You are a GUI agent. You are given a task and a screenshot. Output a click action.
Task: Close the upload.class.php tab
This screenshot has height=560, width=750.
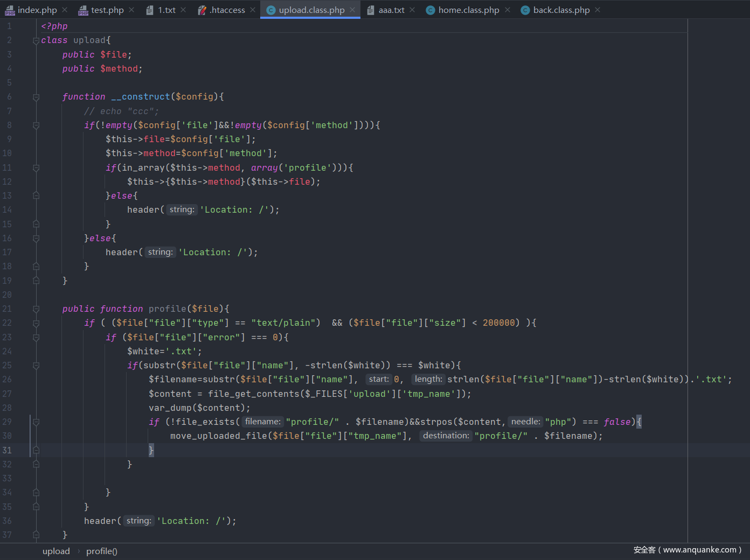[352, 10]
